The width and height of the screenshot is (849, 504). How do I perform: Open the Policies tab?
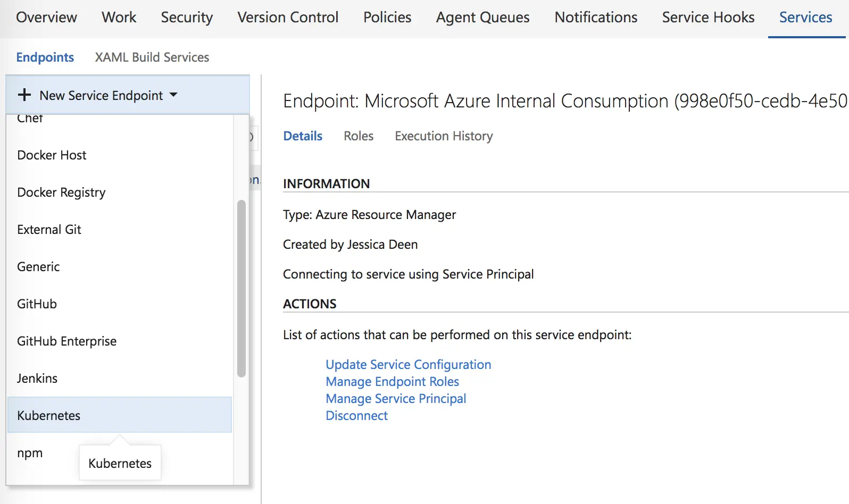tap(387, 18)
